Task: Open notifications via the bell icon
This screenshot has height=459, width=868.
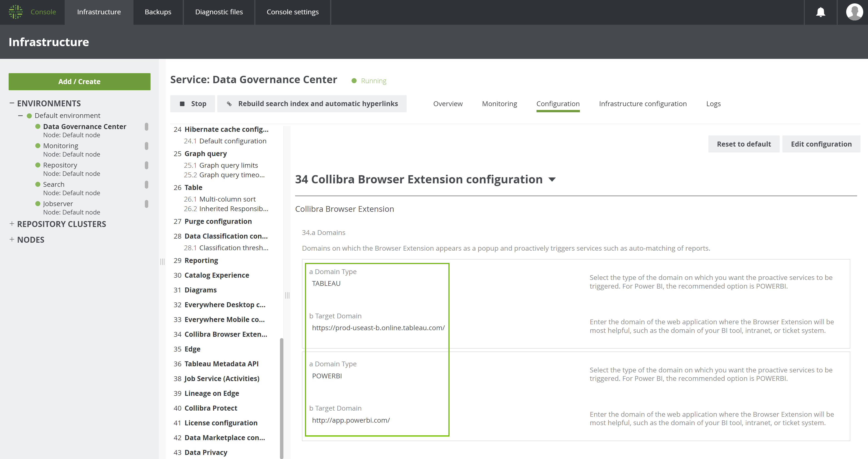Action: 821,12
